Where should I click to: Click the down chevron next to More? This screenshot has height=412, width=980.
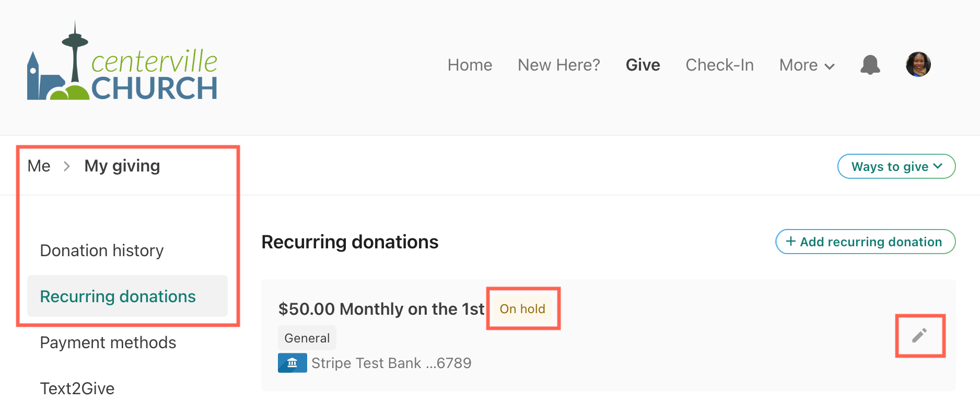830,66
